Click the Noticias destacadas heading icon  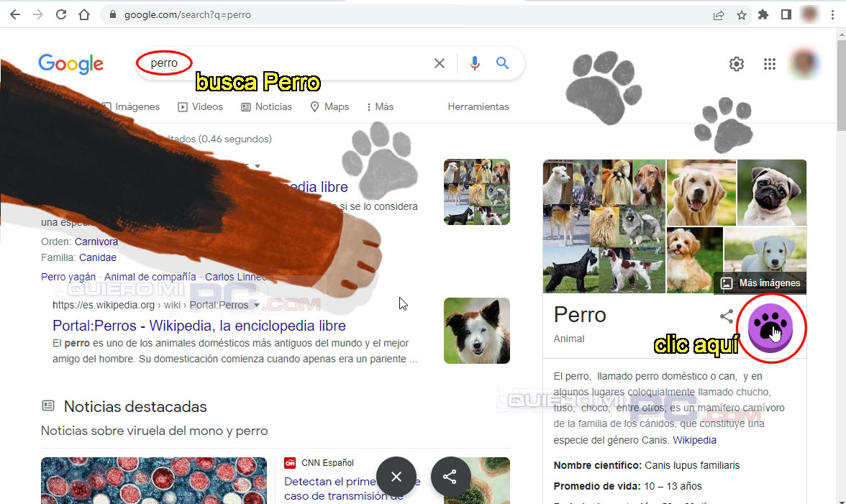click(48, 406)
